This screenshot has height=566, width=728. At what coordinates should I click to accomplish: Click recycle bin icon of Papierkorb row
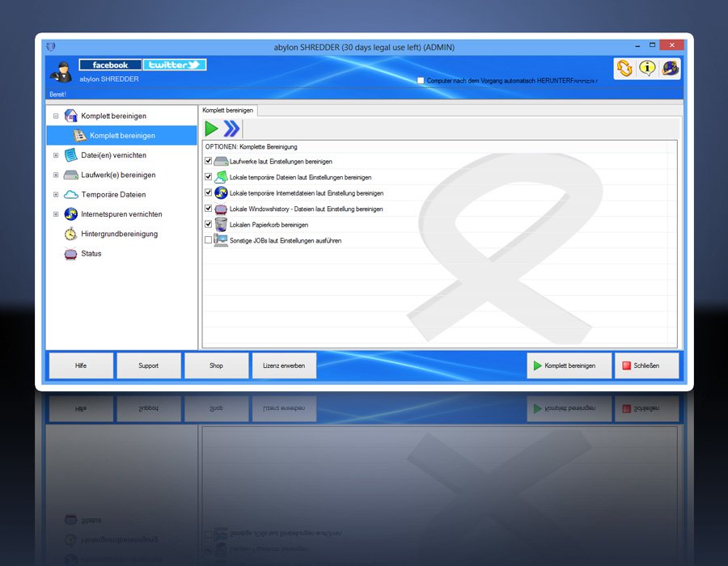point(221,224)
